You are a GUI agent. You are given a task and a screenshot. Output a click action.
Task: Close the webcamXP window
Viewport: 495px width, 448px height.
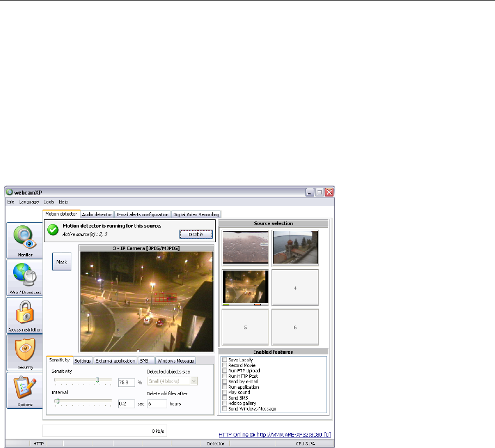click(x=329, y=192)
